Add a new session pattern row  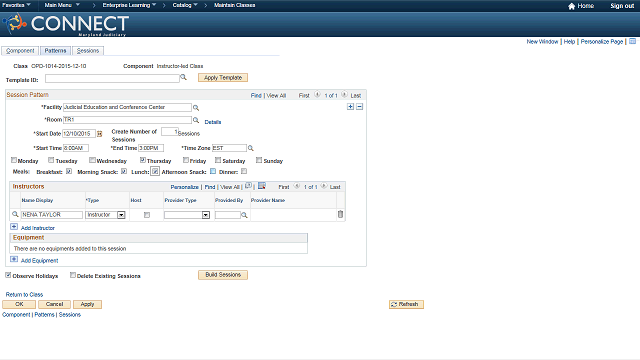coord(350,107)
